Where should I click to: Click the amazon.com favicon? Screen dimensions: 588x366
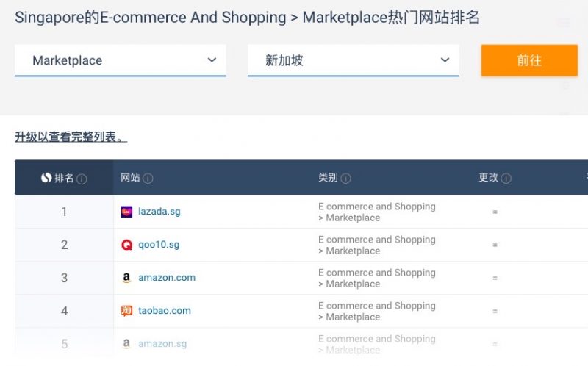click(126, 278)
